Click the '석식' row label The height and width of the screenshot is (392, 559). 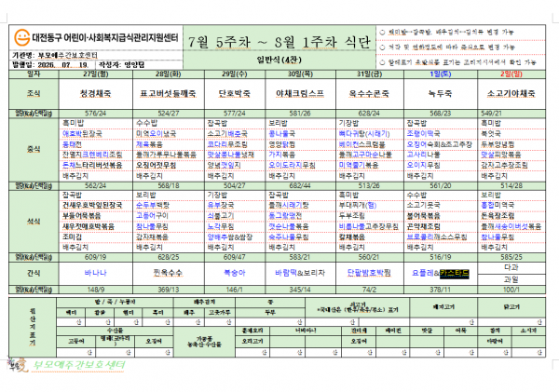tap(34, 222)
